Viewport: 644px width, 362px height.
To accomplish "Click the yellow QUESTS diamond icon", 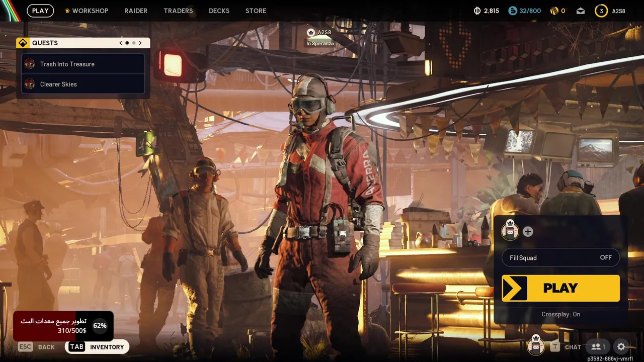I will [23, 43].
